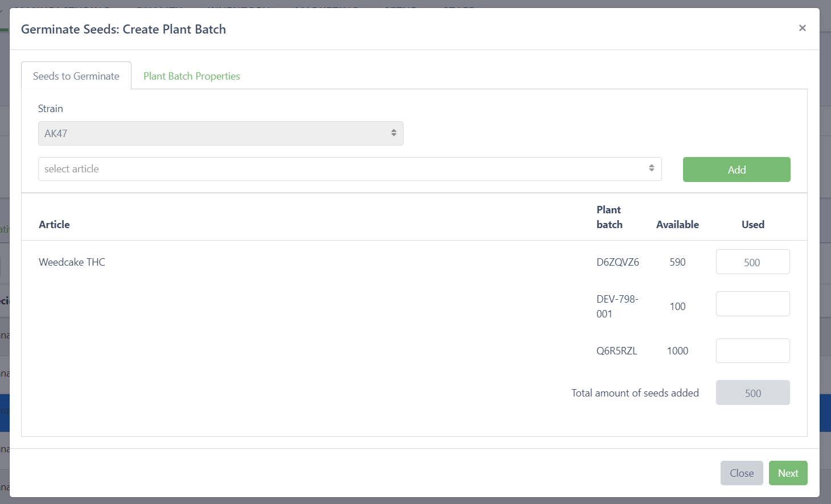Image resolution: width=831 pixels, height=504 pixels.
Task: Select the Weedcake THC article name
Action: (72, 262)
